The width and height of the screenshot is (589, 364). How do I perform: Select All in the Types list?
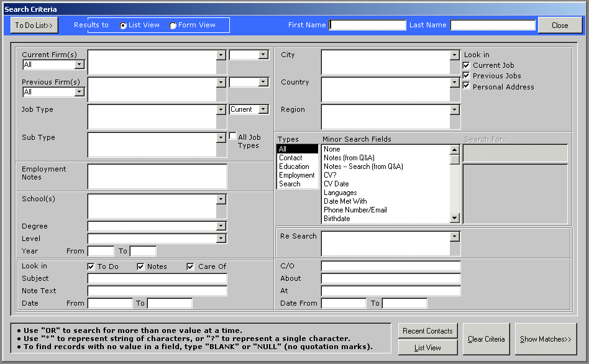pos(297,149)
